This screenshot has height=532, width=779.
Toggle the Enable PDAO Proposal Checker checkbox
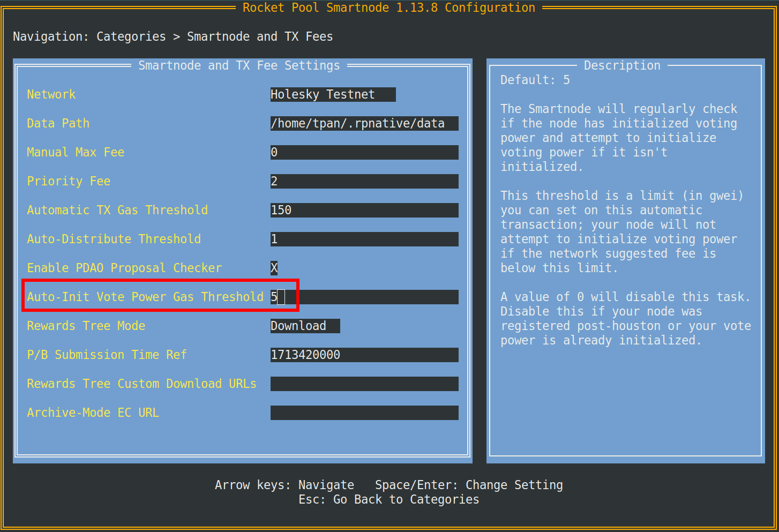pyautogui.click(x=274, y=268)
